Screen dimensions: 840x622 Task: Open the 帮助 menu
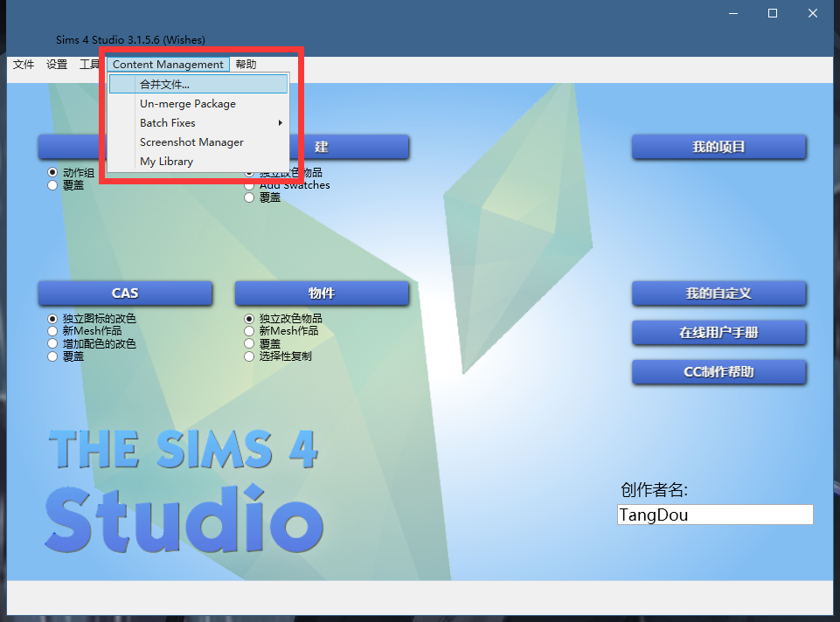246,65
